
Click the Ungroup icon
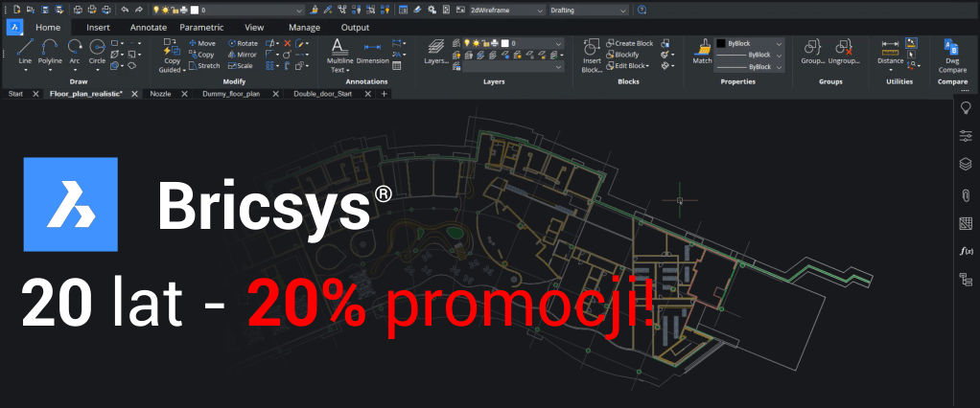pyautogui.click(x=845, y=48)
